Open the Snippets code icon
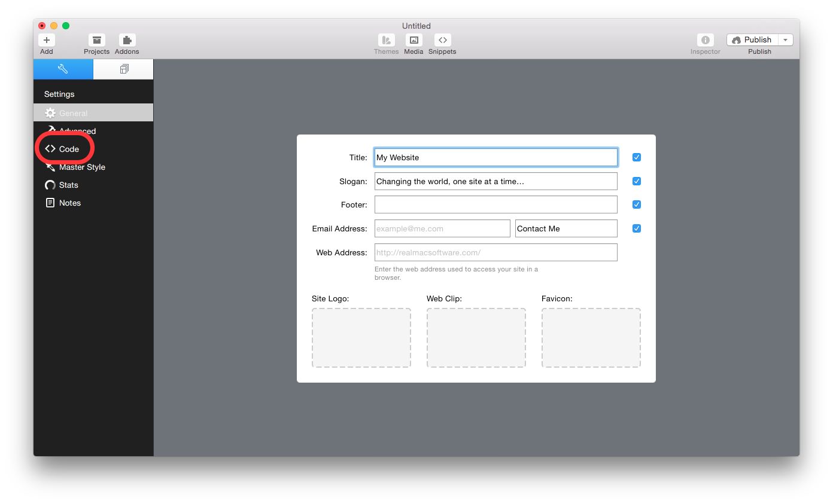 click(442, 40)
